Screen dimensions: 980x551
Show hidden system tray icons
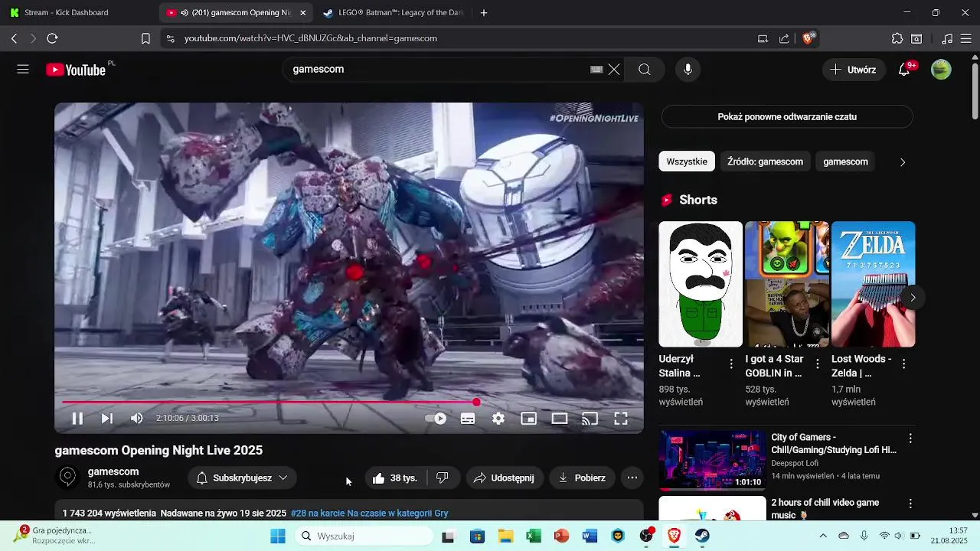[823, 536]
